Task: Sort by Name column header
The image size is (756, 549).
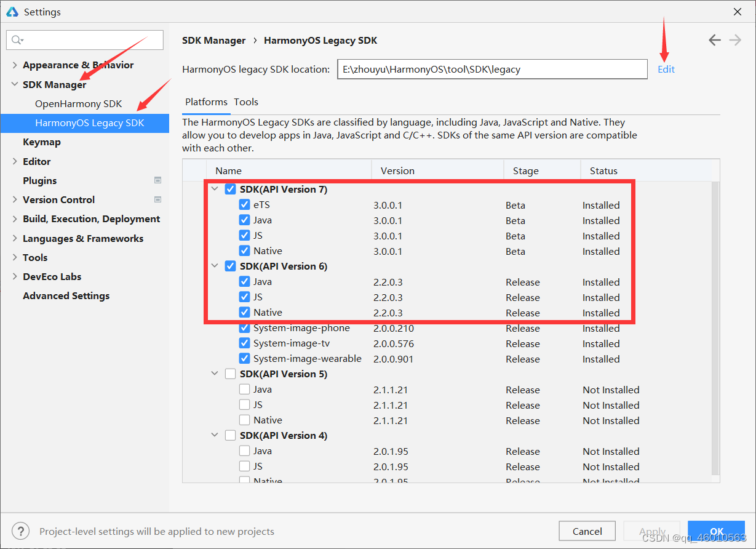Action: [289, 170]
